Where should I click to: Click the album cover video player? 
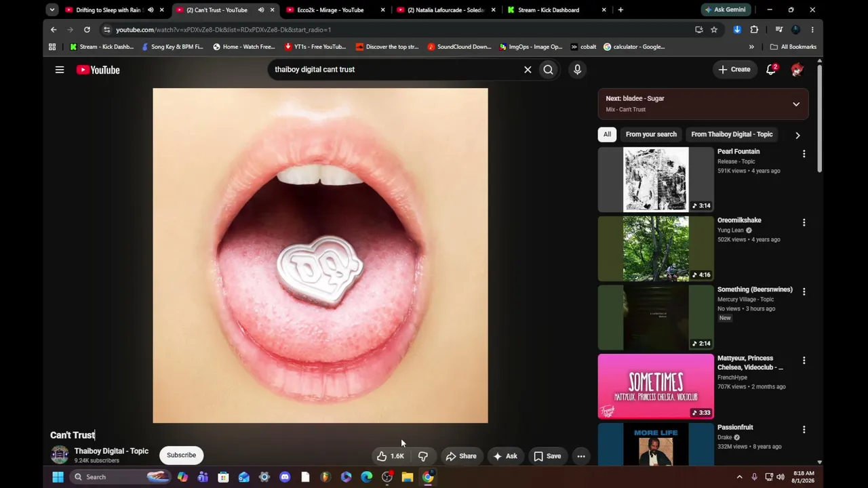pyautogui.click(x=320, y=256)
